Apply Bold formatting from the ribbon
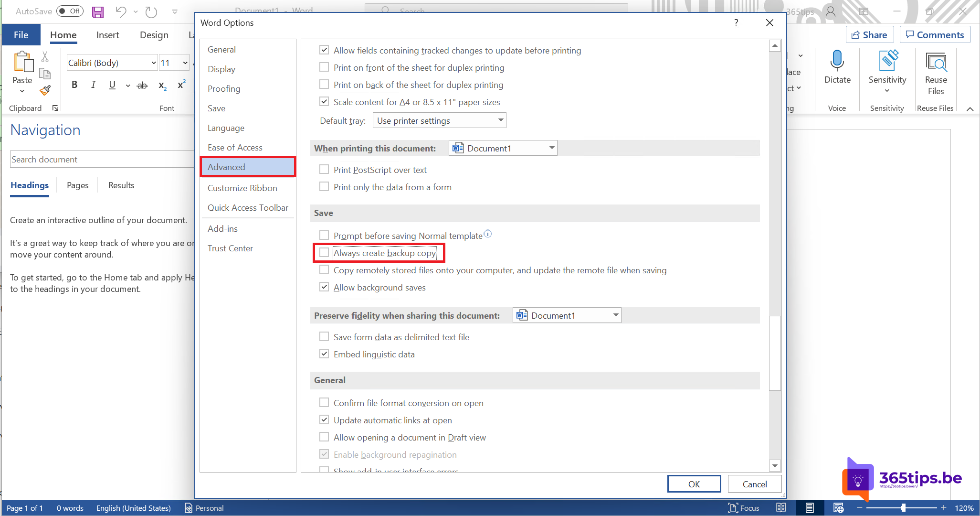The image size is (980, 516). click(74, 85)
